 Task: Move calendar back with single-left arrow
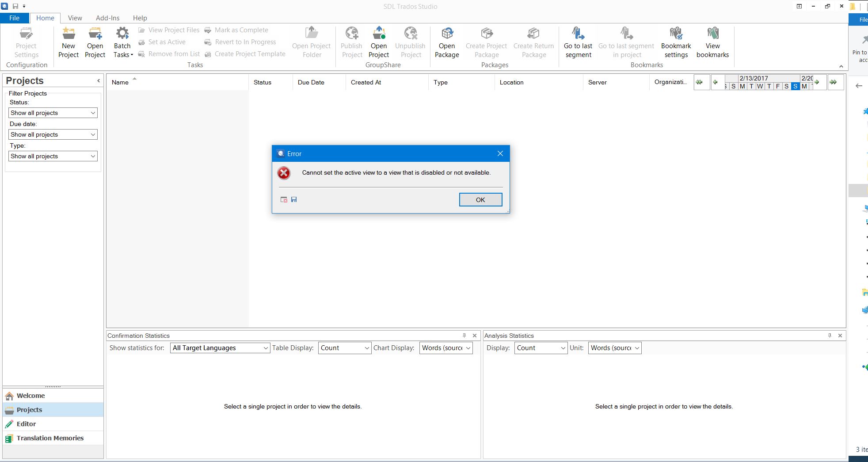click(x=717, y=82)
